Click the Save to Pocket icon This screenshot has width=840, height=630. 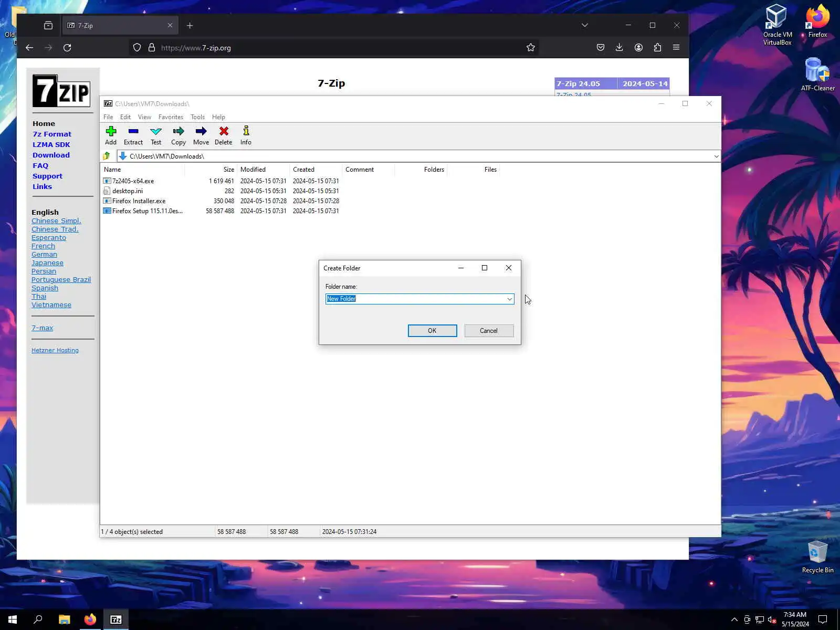pos(601,48)
